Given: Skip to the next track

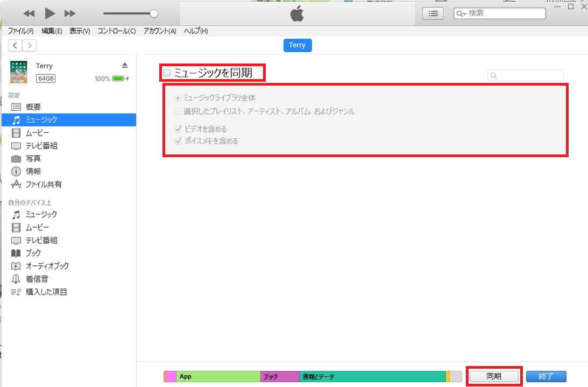Looking at the screenshot, I should [70, 13].
